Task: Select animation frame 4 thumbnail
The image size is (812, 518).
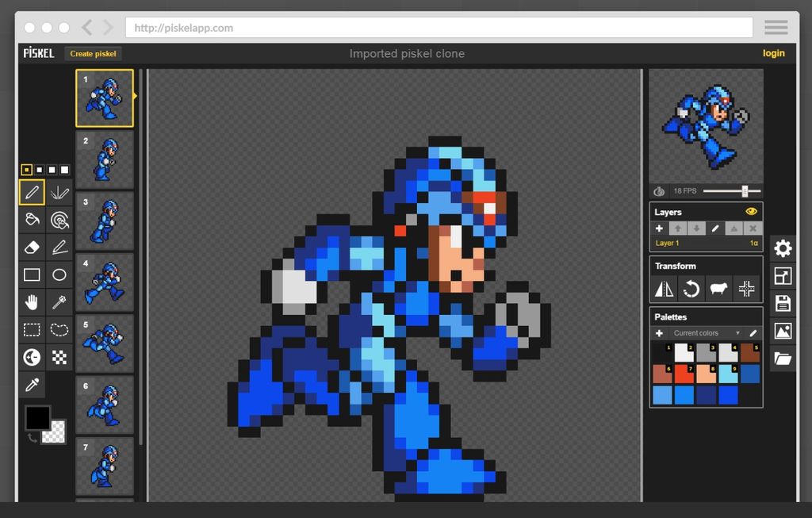Action: 105,282
